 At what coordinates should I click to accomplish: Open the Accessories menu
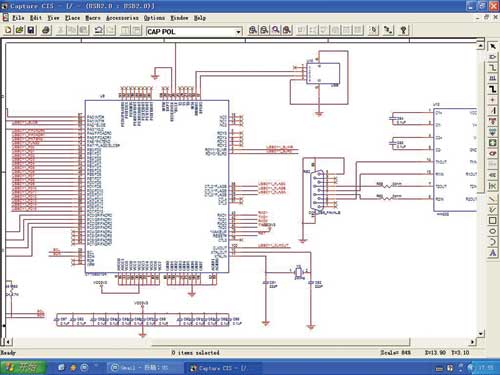coord(122,18)
